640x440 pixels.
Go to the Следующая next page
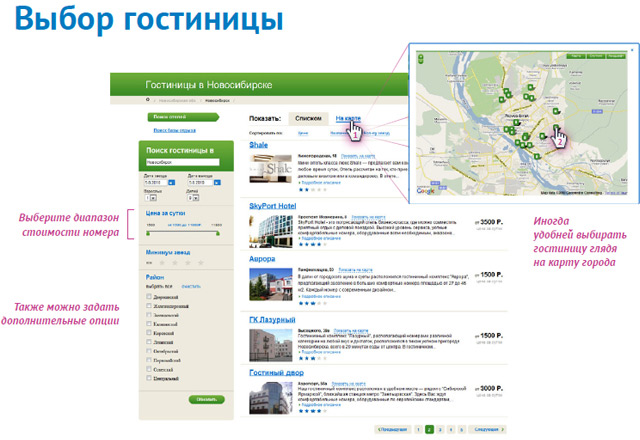[x=487, y=429]
